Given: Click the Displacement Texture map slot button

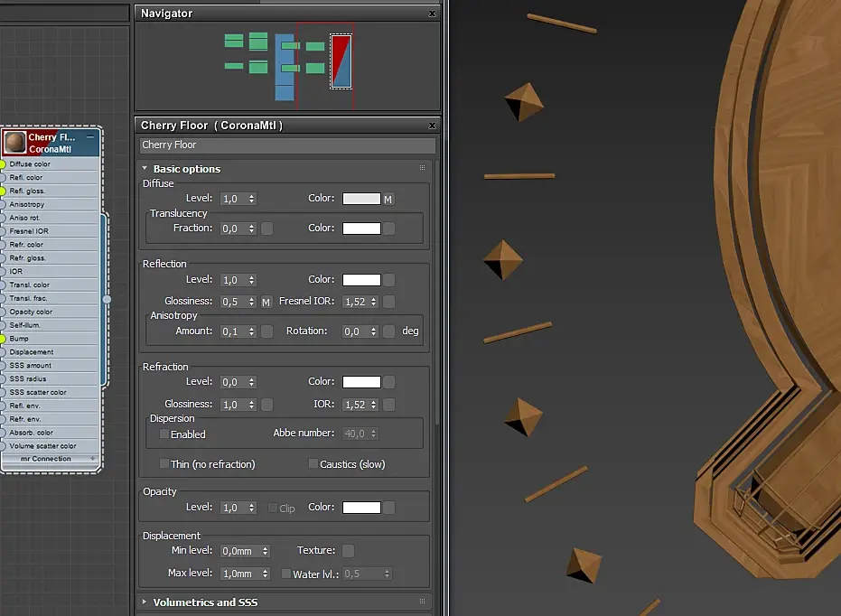Looking at the screenshot, I should 348,551.
